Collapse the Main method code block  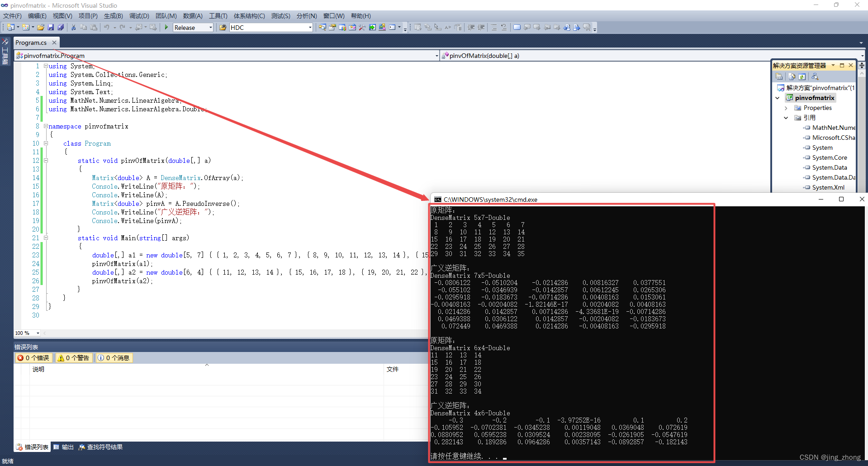[x=46, y=238]
